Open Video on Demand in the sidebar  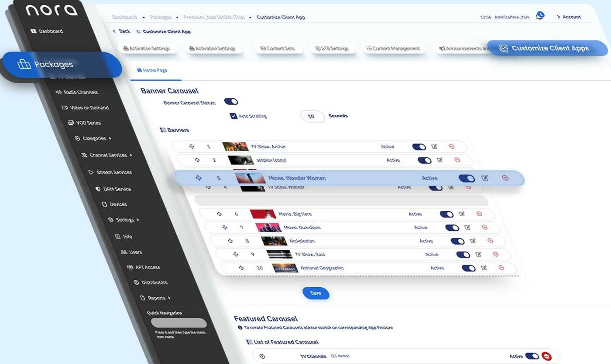85,107
